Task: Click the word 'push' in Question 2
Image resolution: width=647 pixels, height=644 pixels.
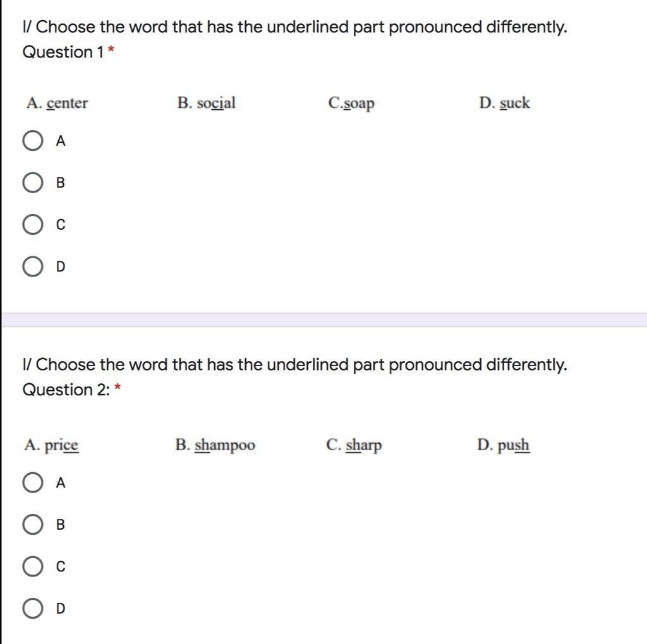Action: click(x=514, y=446)
